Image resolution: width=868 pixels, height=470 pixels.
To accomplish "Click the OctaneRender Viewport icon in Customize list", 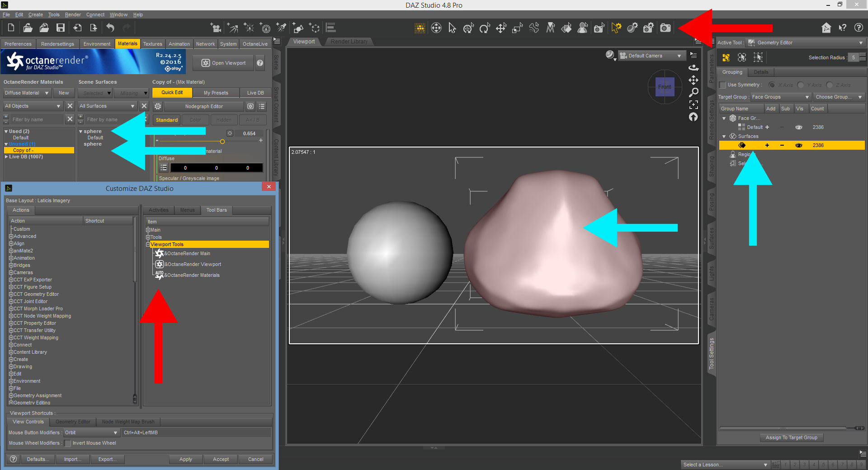I will click(x=160, y=264).
